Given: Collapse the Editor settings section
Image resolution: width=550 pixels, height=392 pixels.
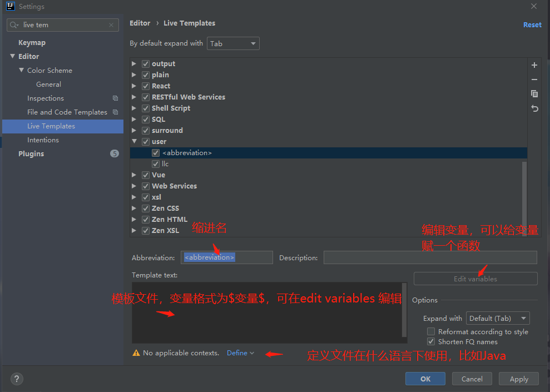Looking at the screenshot, I should (13, 56).
